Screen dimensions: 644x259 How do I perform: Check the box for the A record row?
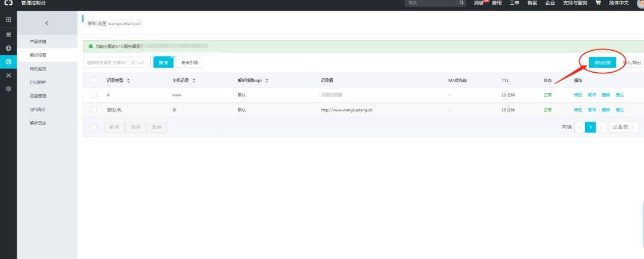coord(94,95)
